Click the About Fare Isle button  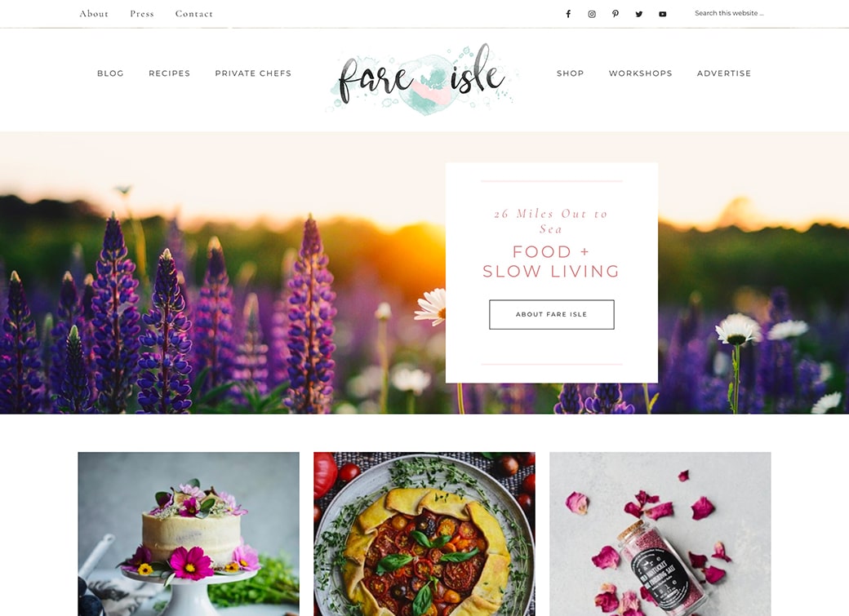click(552, 314)
